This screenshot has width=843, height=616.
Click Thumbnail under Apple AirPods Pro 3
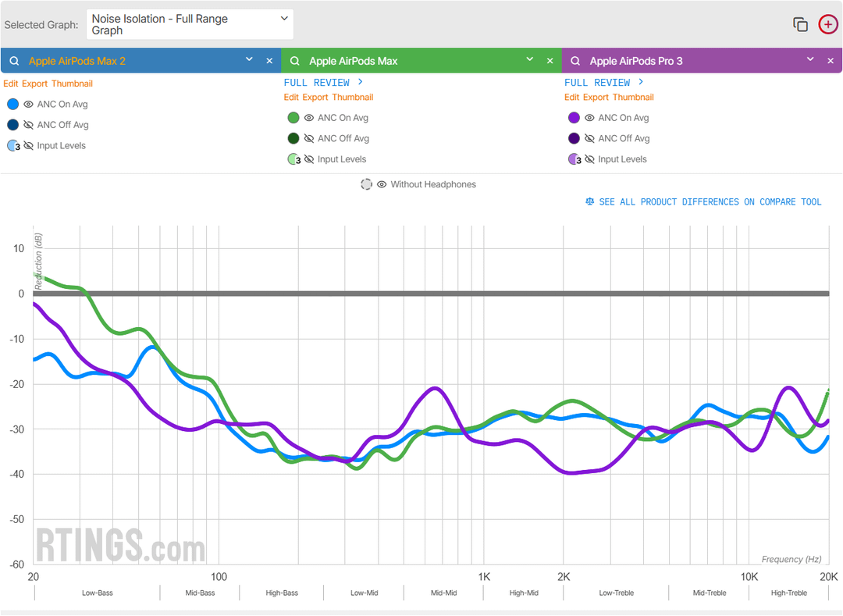[633, 98]
